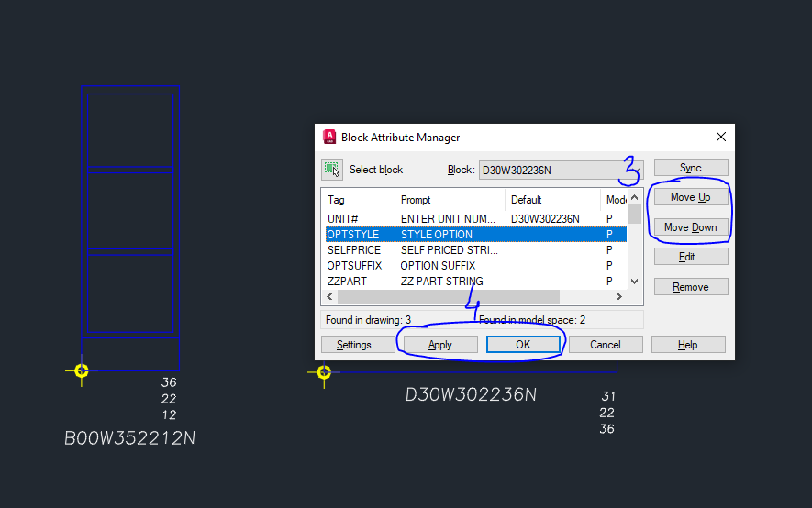812x508 pixels.
Task: Select the OPTSUFFIX attribute row
Action: 476,265
